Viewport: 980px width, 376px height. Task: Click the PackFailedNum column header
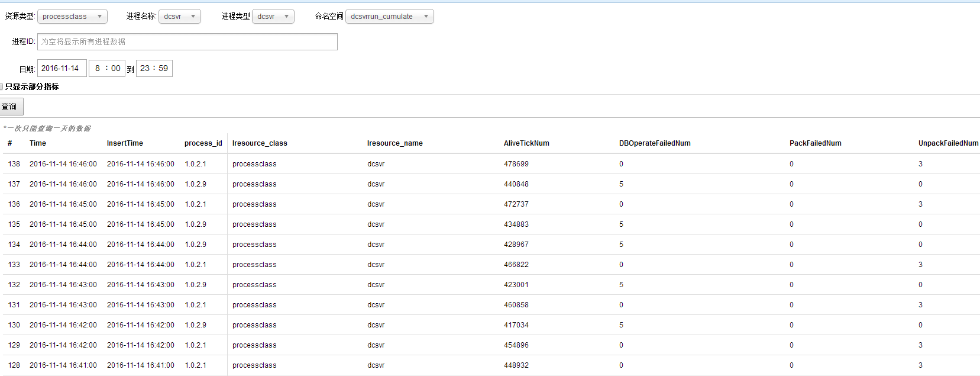[815, 143]
